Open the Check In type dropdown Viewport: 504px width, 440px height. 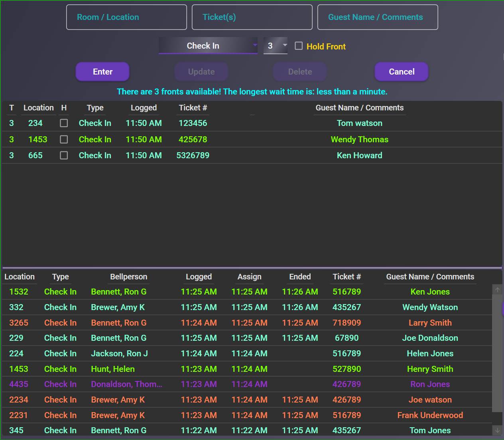pyautogui.click(x=208, y=46)
